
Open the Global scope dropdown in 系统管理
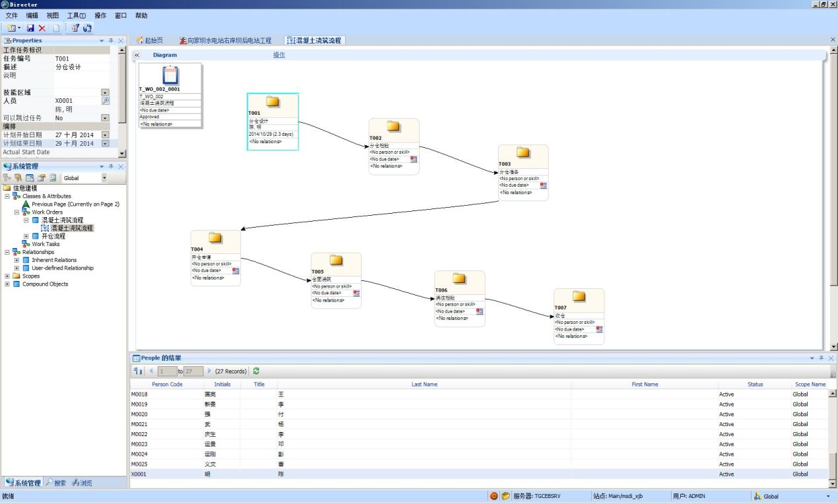pyautogui.click(x=104, y=178)
